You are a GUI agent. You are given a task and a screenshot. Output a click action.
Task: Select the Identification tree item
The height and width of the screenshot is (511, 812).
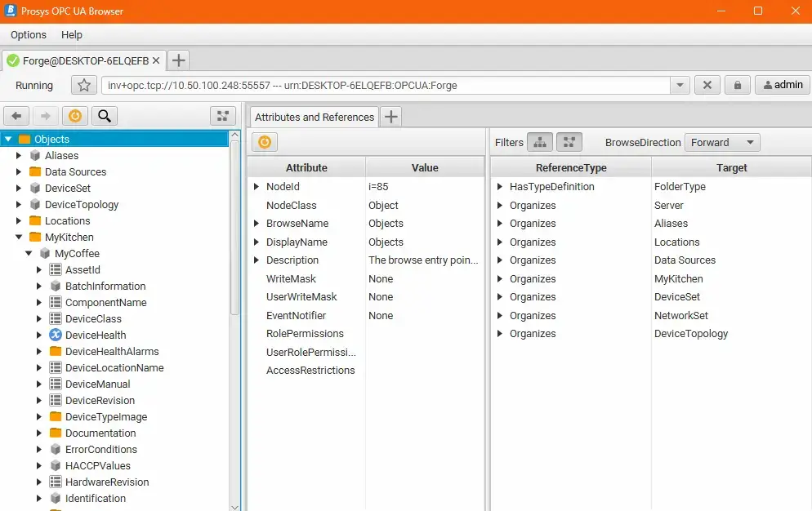[x=96, y=498]
